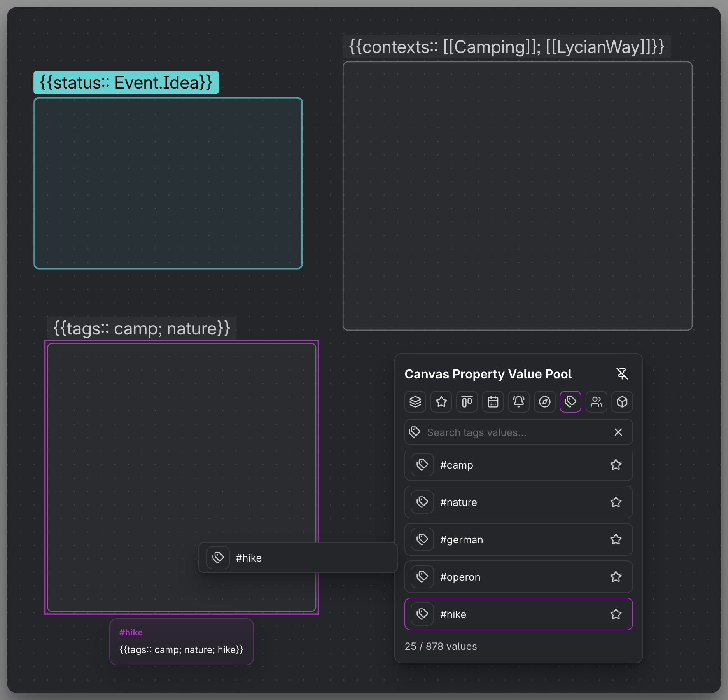This screenshot has height=700, width=728.
Task: Click the highlighted #hike row tag icon
Action: tap(422, 614)
